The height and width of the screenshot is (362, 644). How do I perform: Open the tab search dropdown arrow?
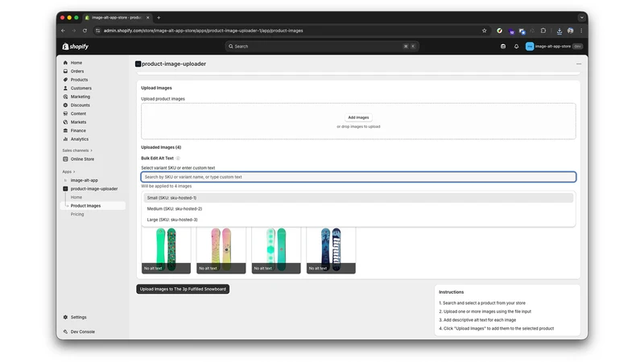click(x=581, y=18)
